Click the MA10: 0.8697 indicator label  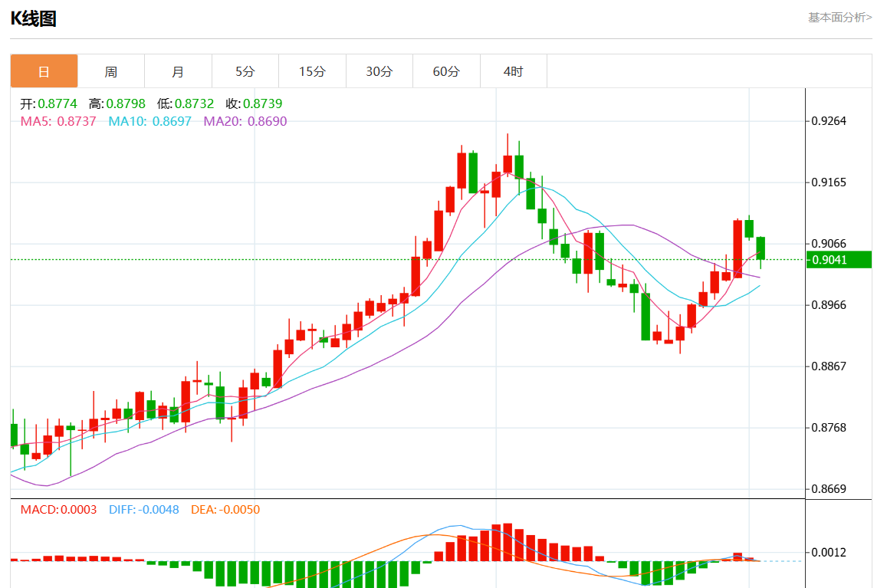[150, 121]
